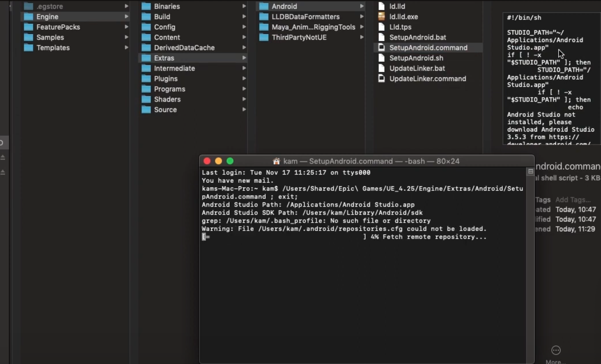Expand the LLDBDataFormatters folder arrow
This screenshot has width=601, height=364.
pos(362,17)
